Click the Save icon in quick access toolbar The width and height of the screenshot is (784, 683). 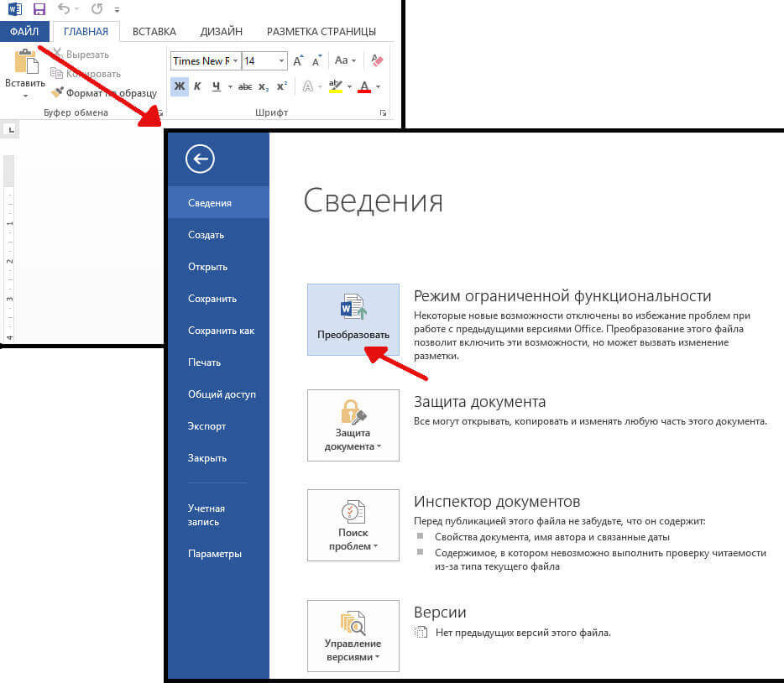pos(39,9)
